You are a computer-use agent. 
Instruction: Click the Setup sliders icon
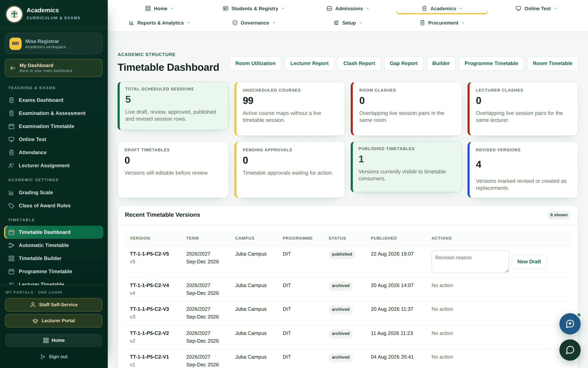[336, 23]
